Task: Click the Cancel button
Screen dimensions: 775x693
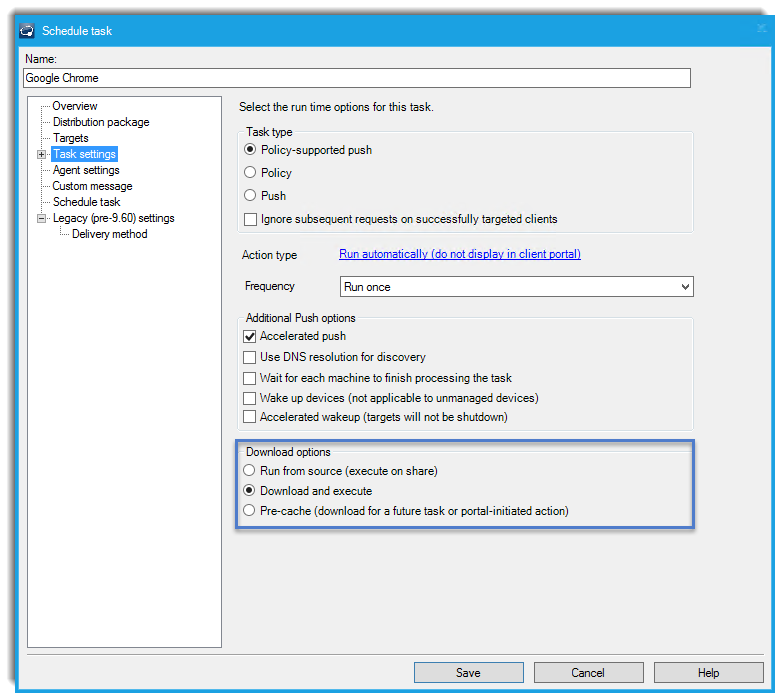Action: tap(588, 673)
